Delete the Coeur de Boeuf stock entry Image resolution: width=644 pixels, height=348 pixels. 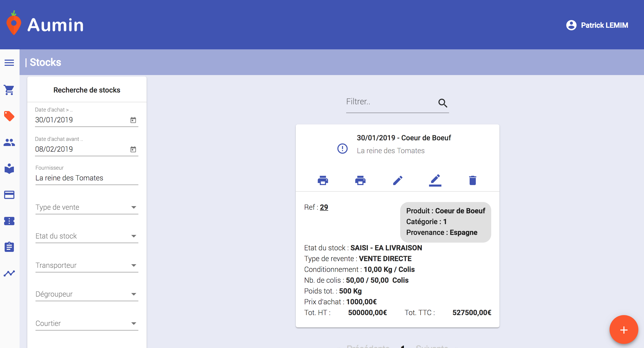pos(472,180)
